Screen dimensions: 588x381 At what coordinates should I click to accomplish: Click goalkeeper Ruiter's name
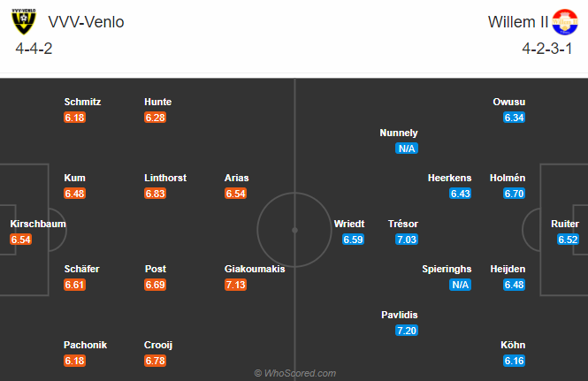point(565,224)
